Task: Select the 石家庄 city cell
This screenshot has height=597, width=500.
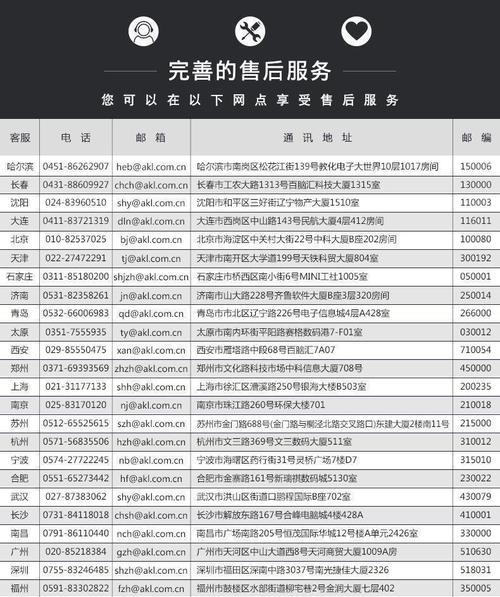Action: [x=20, y=276]
